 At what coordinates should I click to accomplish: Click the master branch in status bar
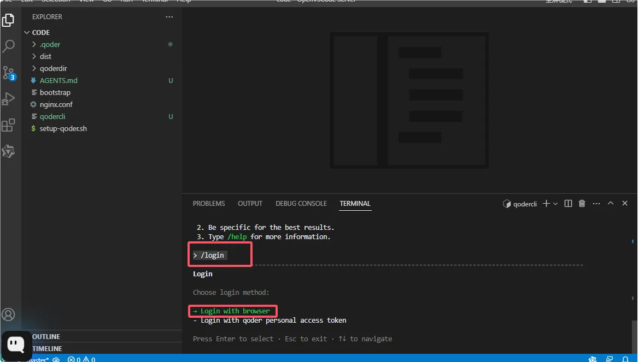point(38,359)
